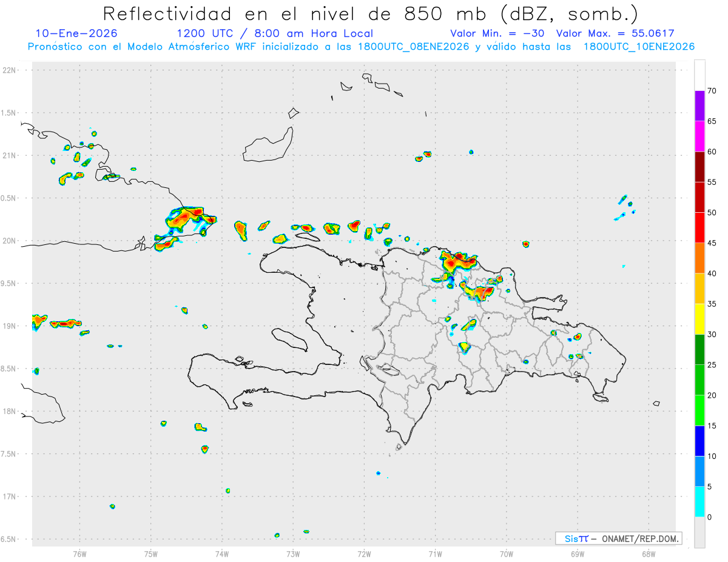Click the '68W' longitude label

[649, 554]
